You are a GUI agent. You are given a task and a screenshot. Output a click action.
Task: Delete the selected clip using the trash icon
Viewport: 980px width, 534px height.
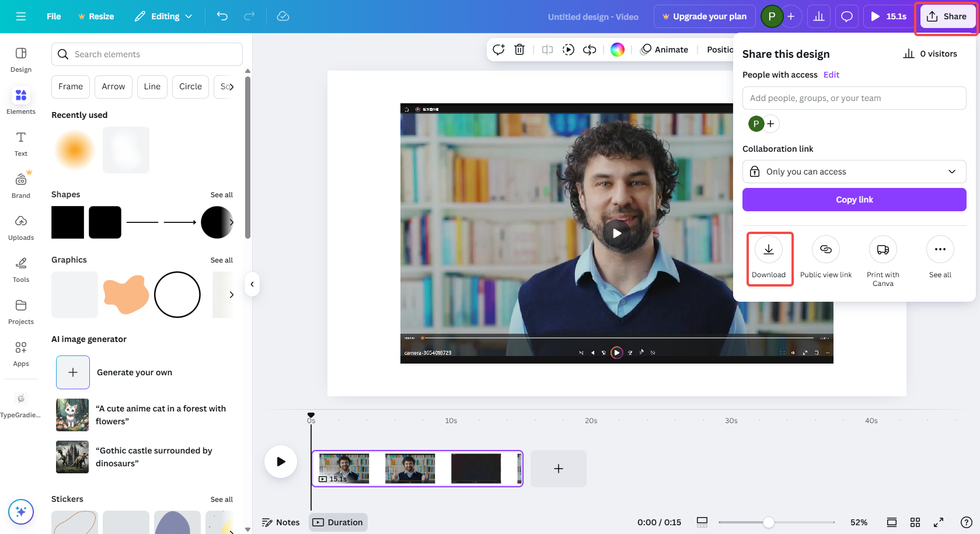[x=519, y=50]
